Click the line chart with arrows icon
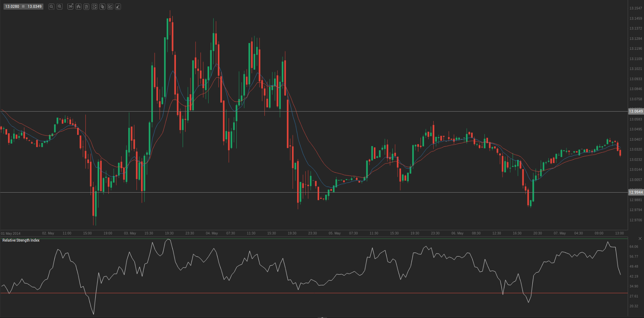 point(95,7)
